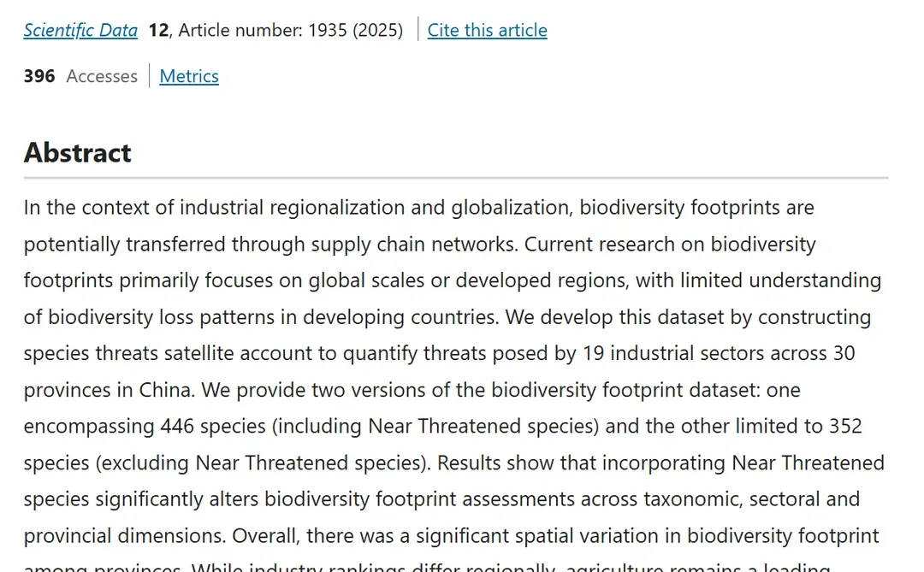Image resolution: width=924 pixels, height=572 pixels.
Task: Click the bold volume number 12
Action: tap(158, 30)
